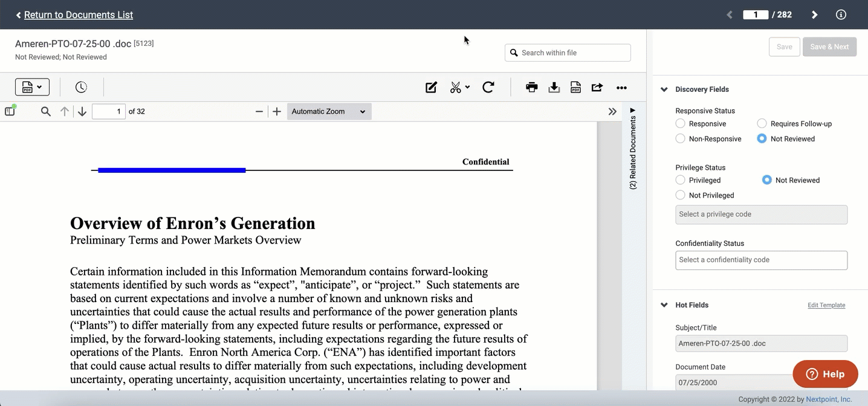Viewport: 868px width, 406px height.
Task: Open find in document magnifier
Action: pos(46,111)
